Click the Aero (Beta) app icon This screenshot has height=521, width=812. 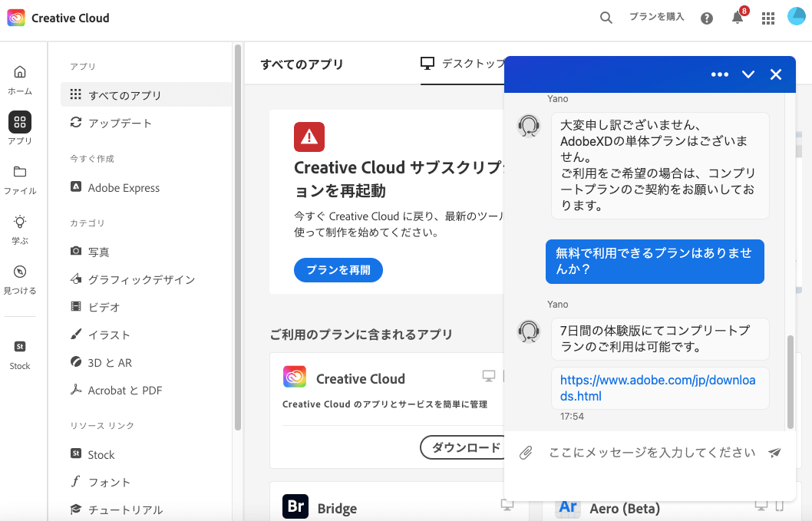pos(568,508)
